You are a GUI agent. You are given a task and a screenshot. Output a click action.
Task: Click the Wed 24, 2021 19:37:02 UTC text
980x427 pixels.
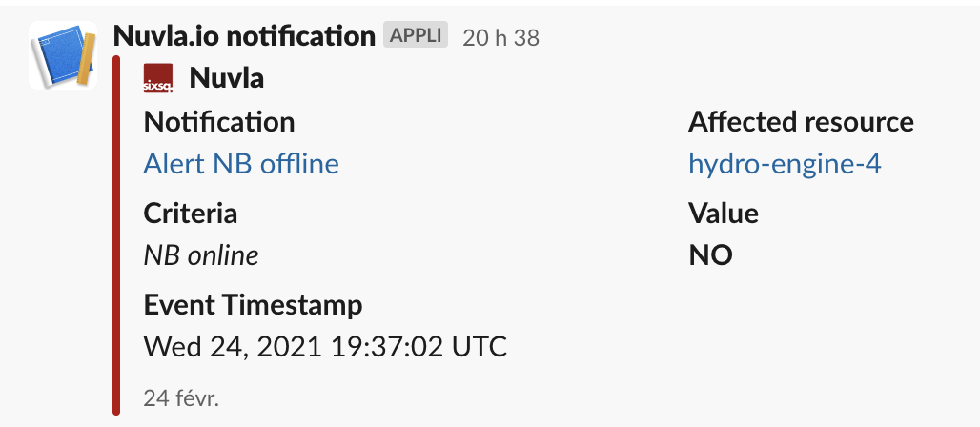point(325,347)
